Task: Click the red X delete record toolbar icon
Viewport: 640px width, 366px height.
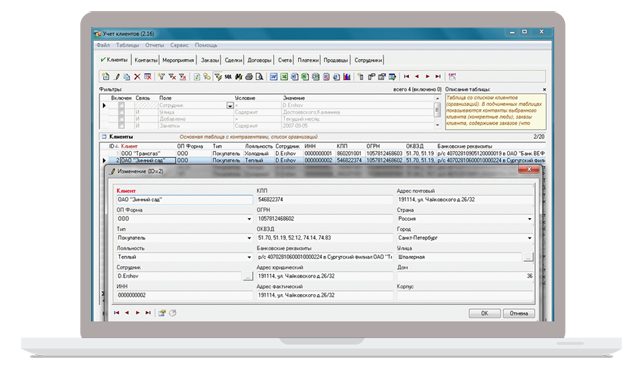Action: point(137,76)
